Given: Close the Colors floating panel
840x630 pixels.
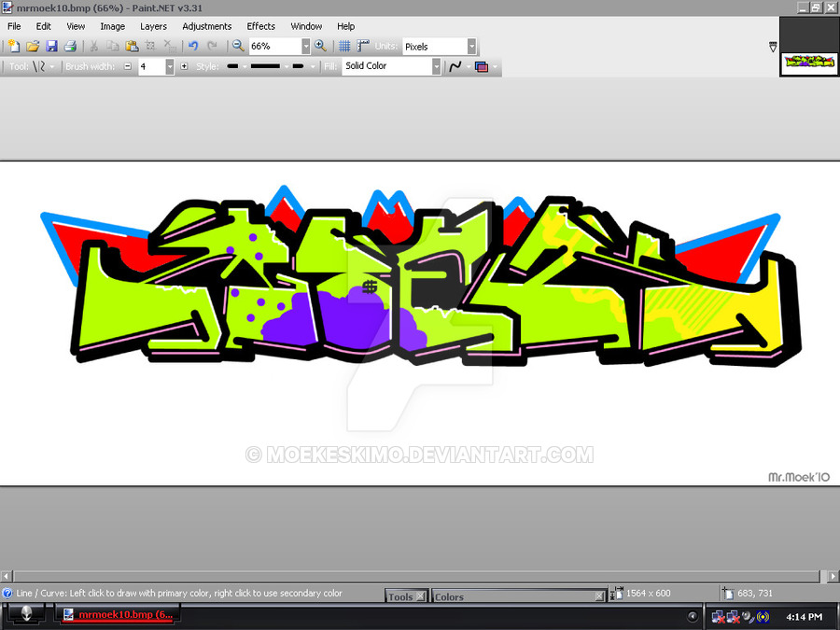Looking at the screenshot, I should (x=599, y=596).
